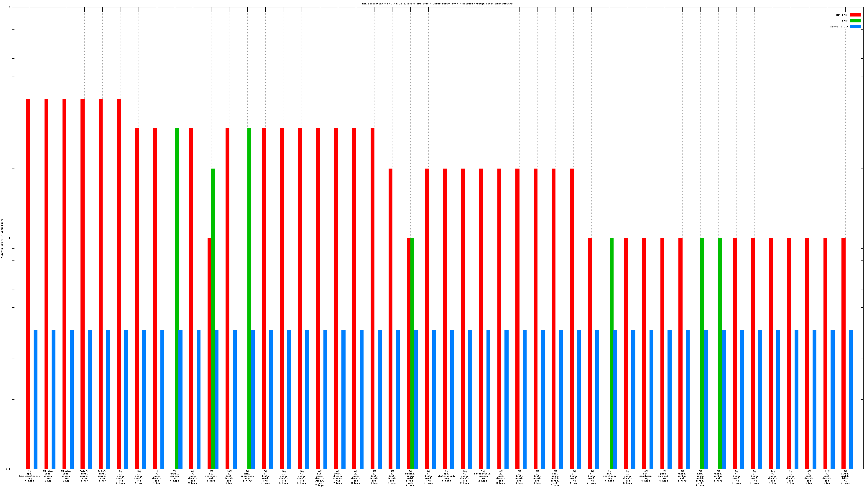Click the virbl.dnsbl.bit.nl label at far right
The height and width of the screenshot is (488, 868).
(845, 477)
